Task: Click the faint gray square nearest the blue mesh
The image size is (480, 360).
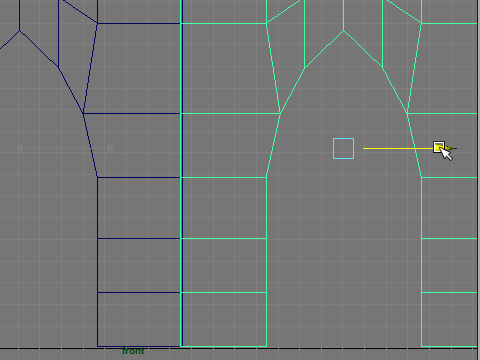Action: pos(110,148)
